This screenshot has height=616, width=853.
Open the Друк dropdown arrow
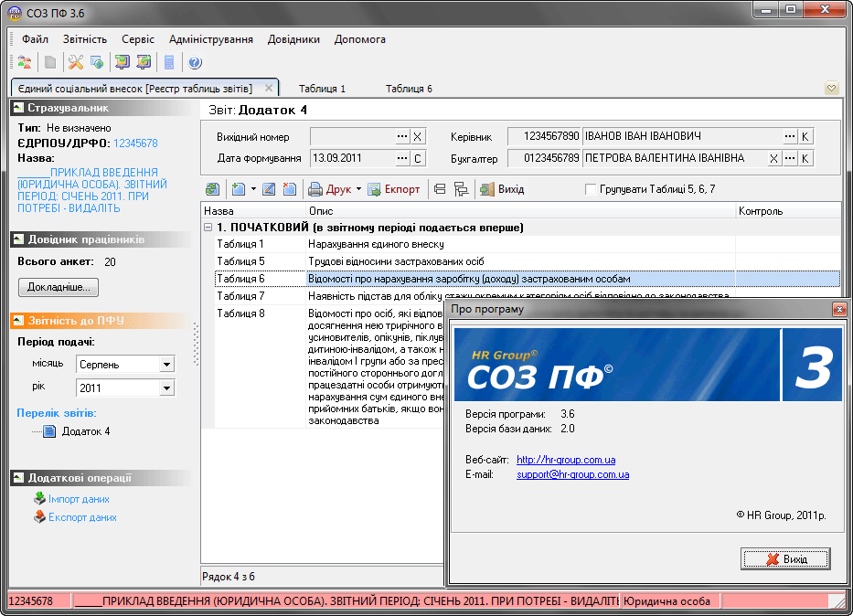pos(358,189)
